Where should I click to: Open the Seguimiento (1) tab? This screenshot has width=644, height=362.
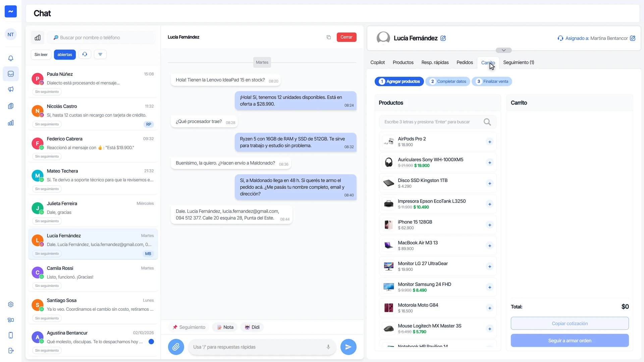tap(519, 62)
